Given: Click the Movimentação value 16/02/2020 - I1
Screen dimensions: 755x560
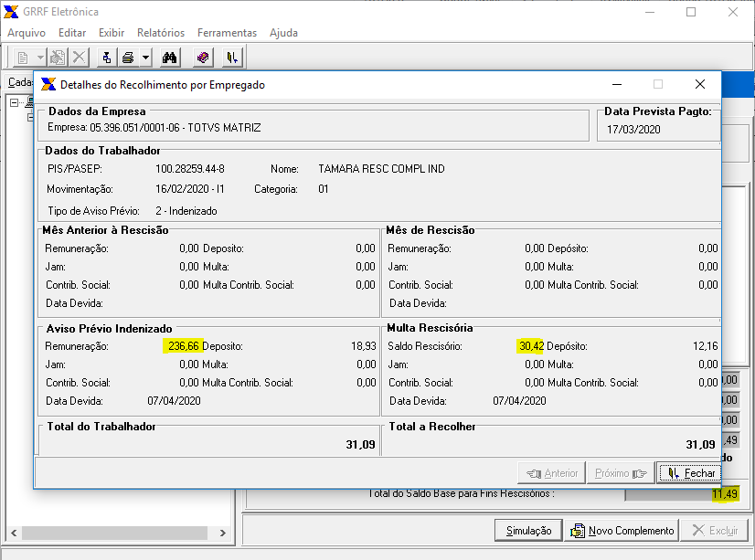Looking at the screenshot, I should tap(190, 189).
